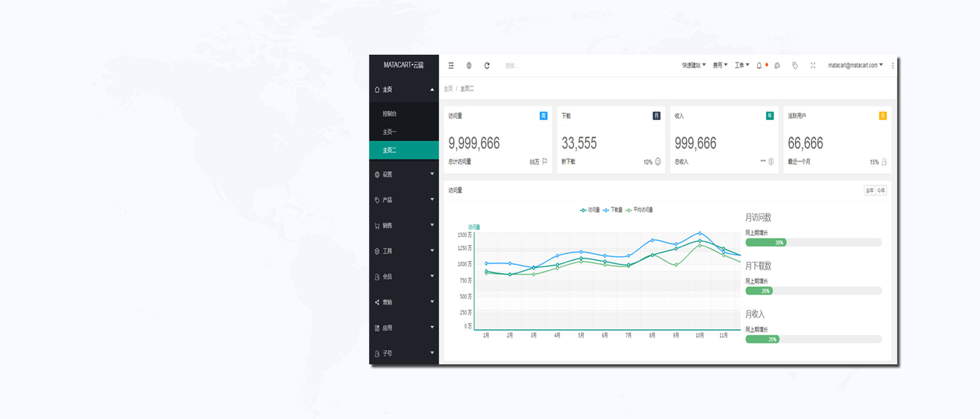Open the vertical three-dot more menu

tap(893, 65)
